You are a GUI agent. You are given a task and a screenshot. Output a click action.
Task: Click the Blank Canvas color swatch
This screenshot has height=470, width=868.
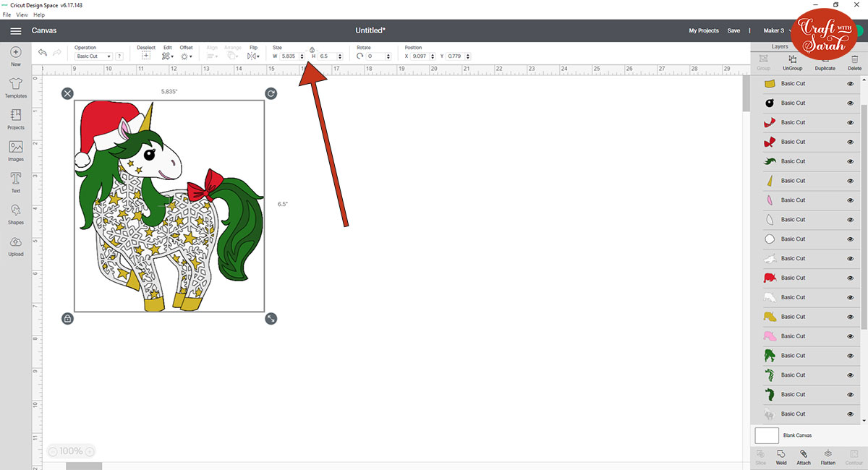pyautogui.click(x=766, y=435)
